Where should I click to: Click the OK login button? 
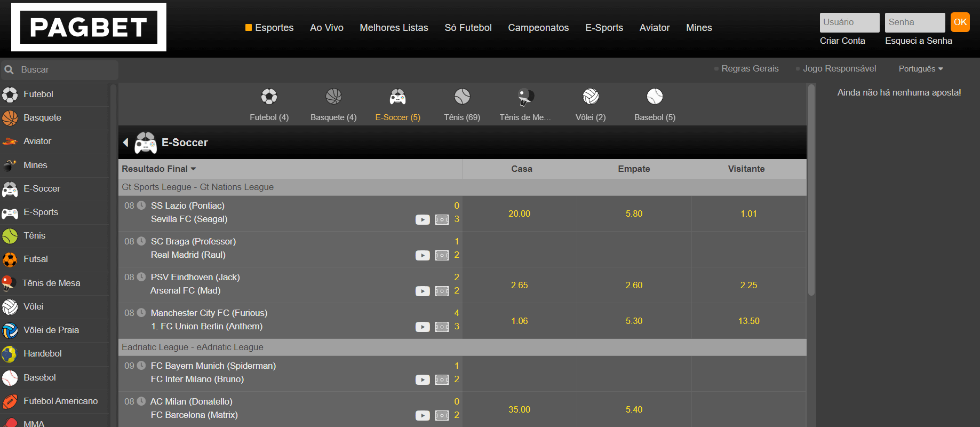click(960, 22)
